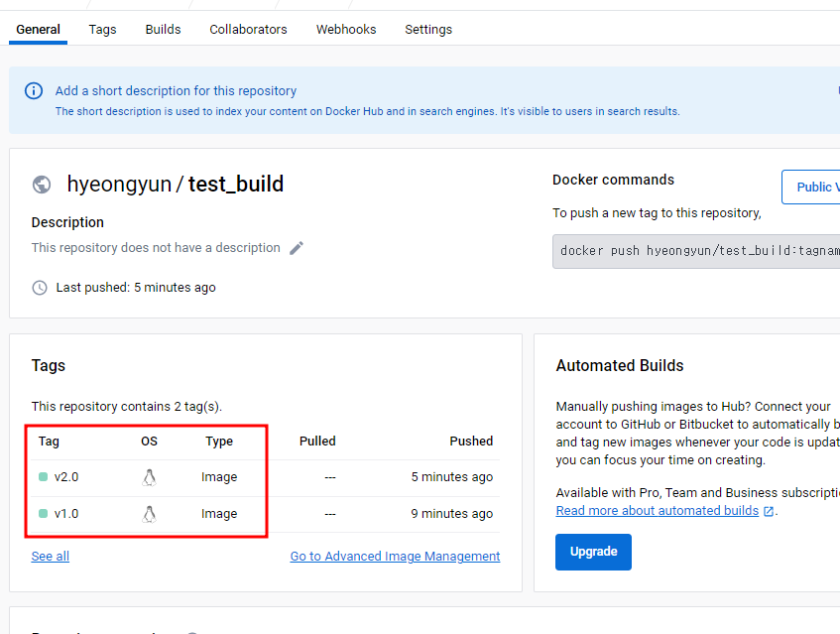The width and height of the screenshot is (840, 634).
Task: Click 'This repository contains 2 tag(s).' text
Action: click(126, 406)
